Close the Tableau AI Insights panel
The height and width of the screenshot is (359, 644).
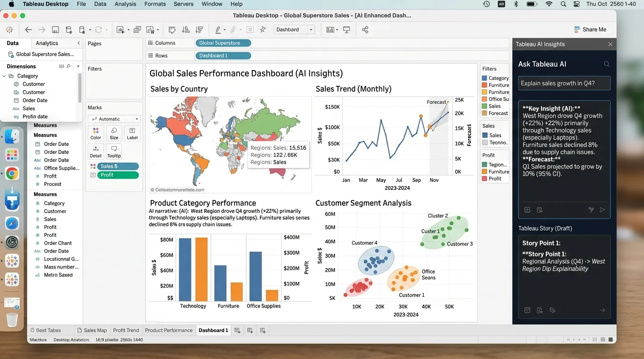point(610,44)
